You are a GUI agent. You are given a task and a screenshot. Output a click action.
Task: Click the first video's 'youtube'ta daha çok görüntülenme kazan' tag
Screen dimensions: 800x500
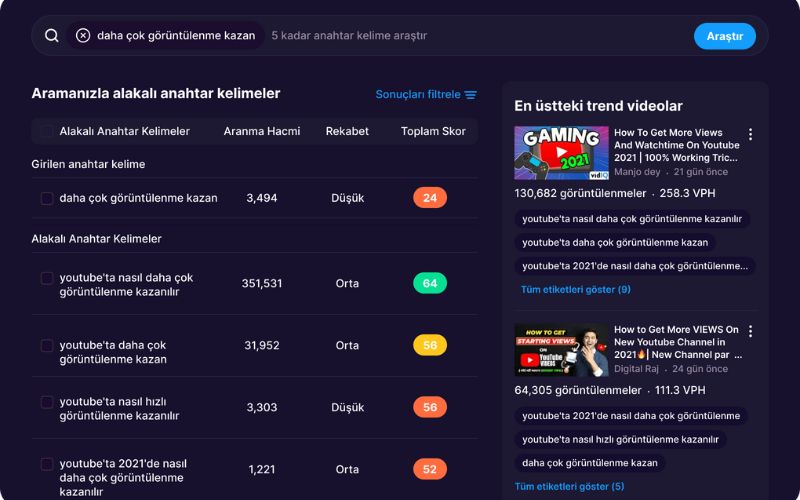tap(615, 242)
